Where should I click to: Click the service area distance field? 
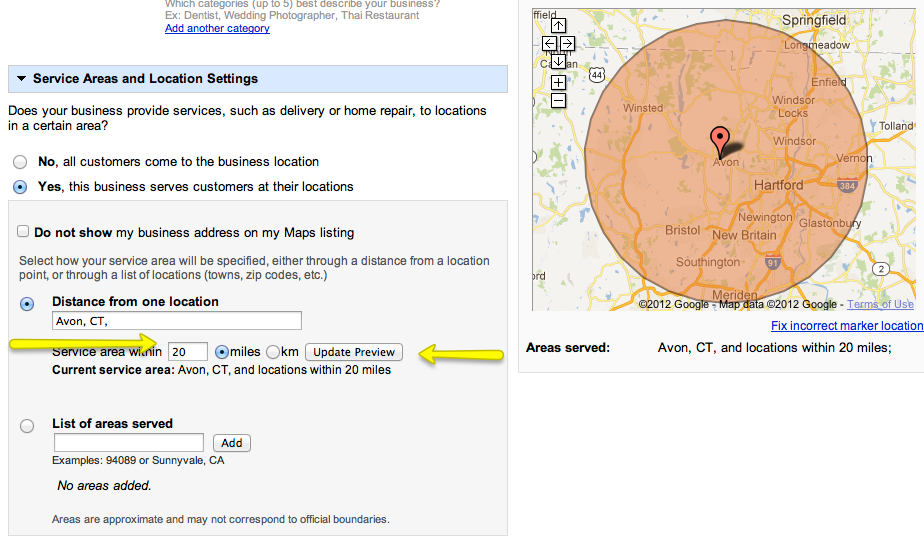pyautogui.click(x=188, y=352)
